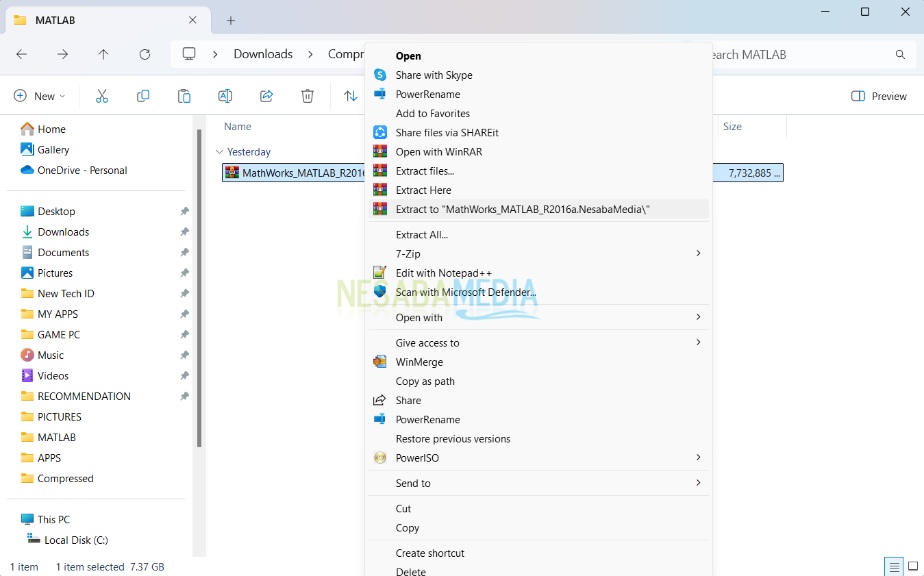Click the Copy icon in toolbar

pos(143,97)
